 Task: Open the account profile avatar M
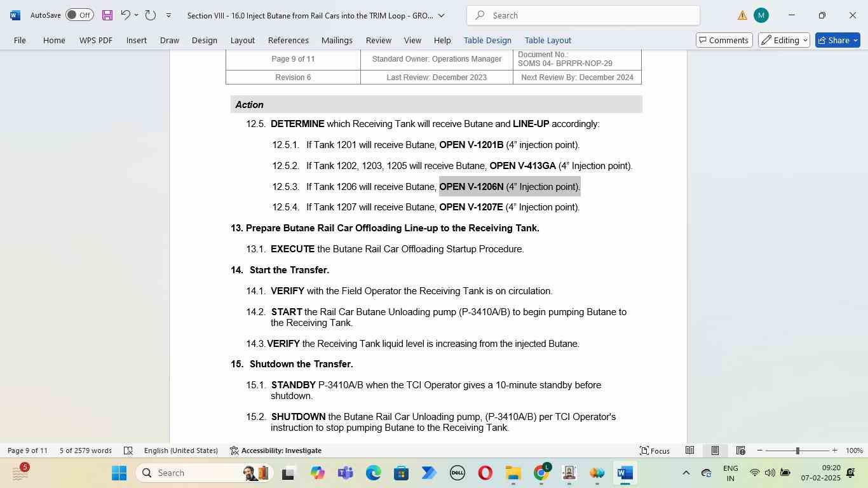(761, 15)
